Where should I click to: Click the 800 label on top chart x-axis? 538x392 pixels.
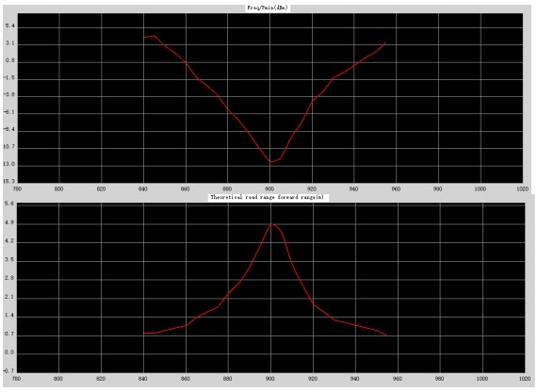pos(59,189)
